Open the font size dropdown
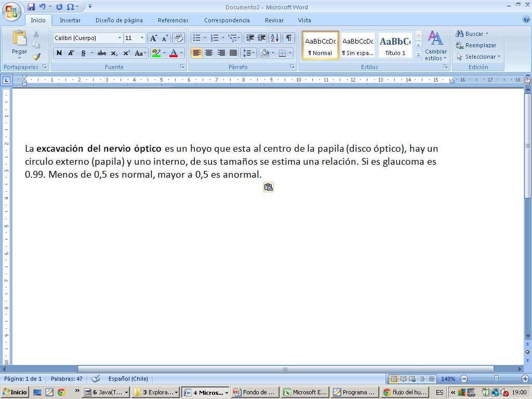Image resolution: width=532 pixels, height=399 pixels. pos(142,38)
